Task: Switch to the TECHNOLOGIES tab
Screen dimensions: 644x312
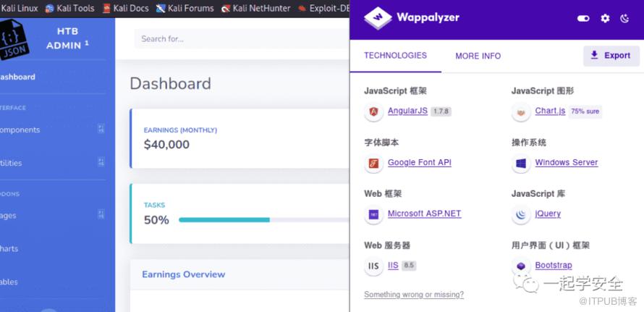Action: 396,56
